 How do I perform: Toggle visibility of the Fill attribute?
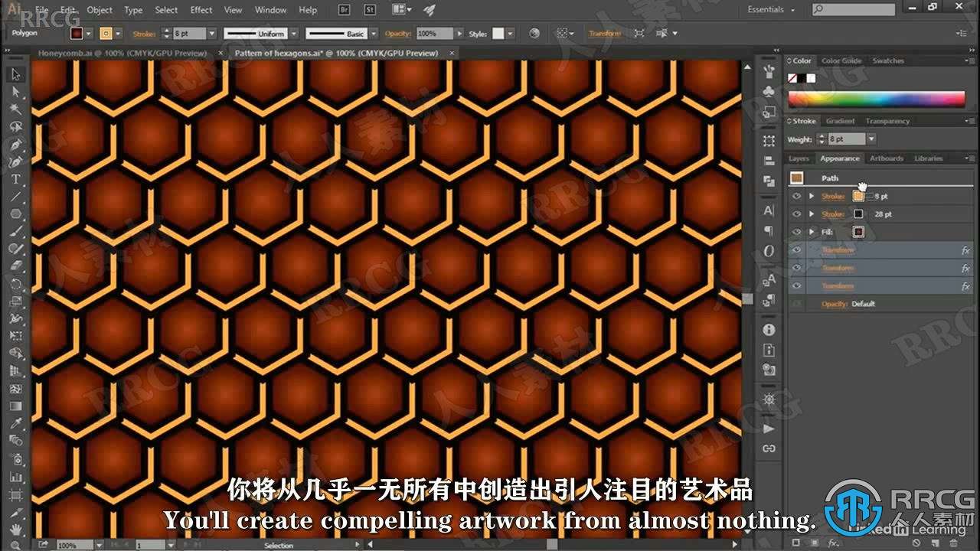pyautogui.click(x=797, y=232)
